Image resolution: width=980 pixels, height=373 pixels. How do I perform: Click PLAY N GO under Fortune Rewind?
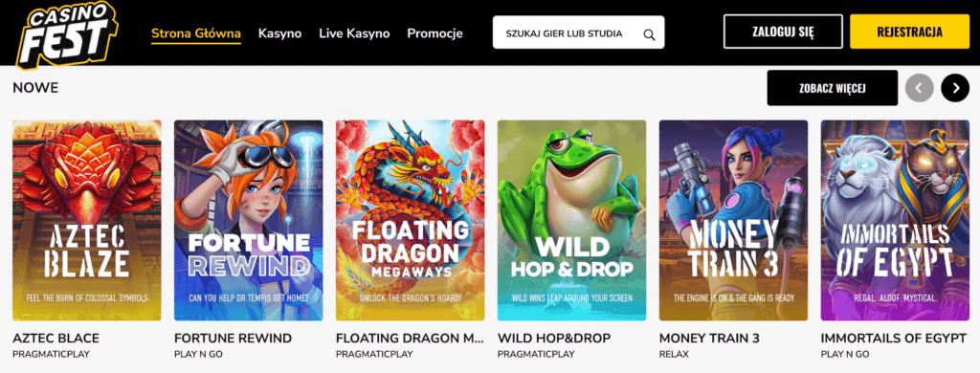coord(198,354)
